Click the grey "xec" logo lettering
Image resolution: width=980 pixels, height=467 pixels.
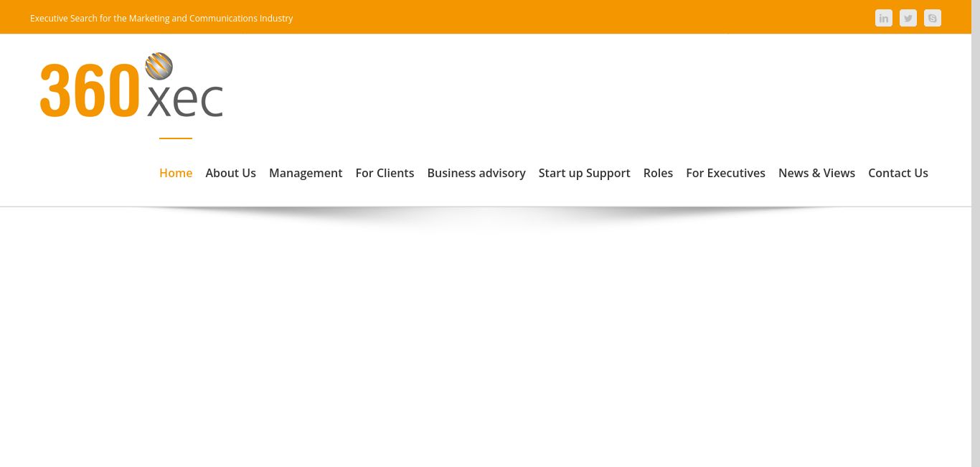(185, 100)
